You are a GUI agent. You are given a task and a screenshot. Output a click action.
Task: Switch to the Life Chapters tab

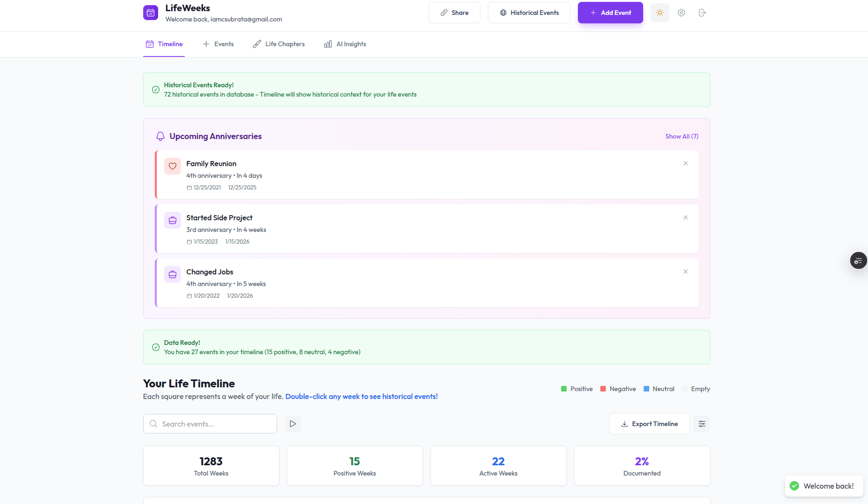(278, 44)
